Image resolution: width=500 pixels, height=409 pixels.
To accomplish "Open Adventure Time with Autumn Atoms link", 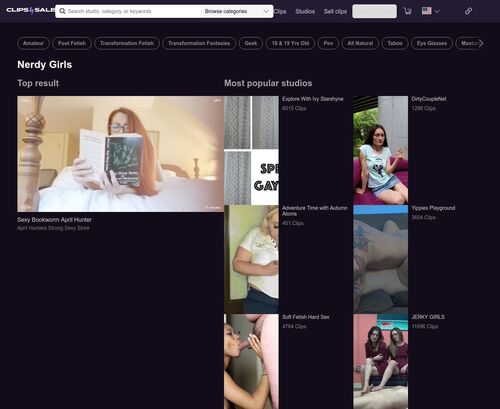I will point(315,211).
